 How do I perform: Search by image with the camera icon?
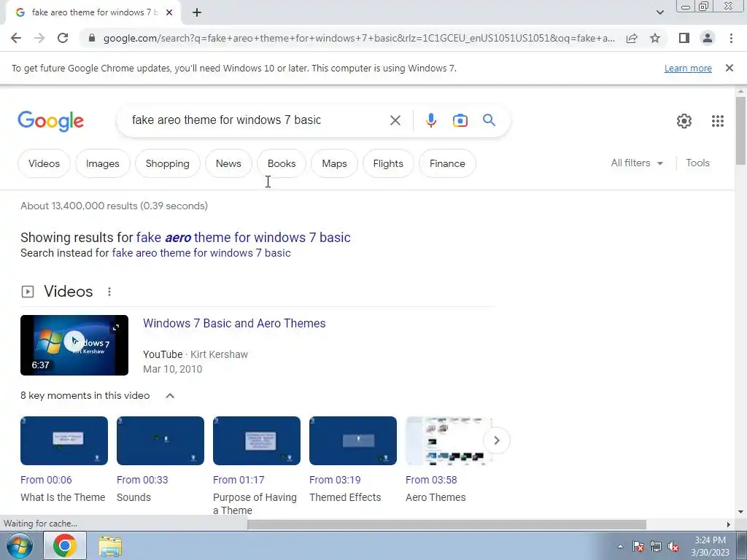460,120
